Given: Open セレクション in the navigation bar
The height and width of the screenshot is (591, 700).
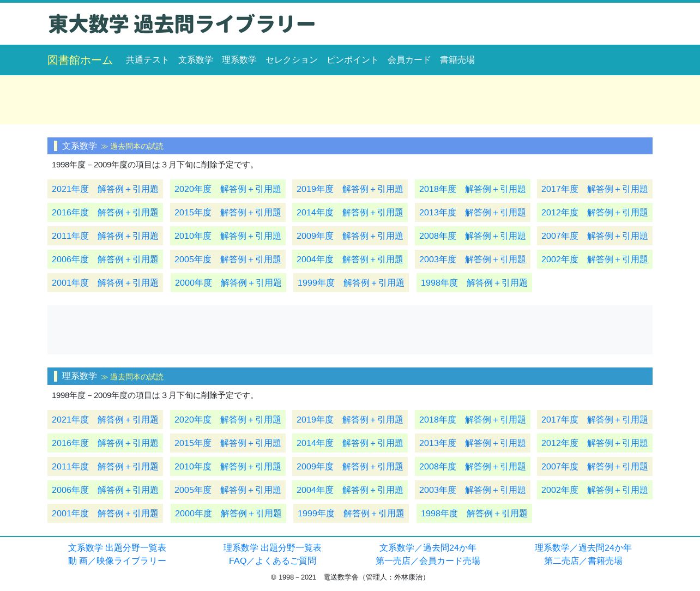Looking at the screenshot, I should pyautogui.click(x=291, y=60).
